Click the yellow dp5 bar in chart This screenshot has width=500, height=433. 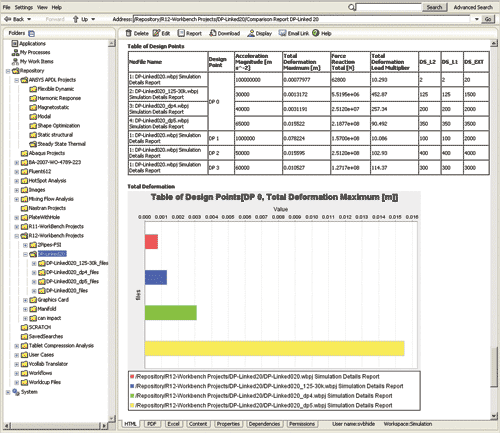point(275,348)
